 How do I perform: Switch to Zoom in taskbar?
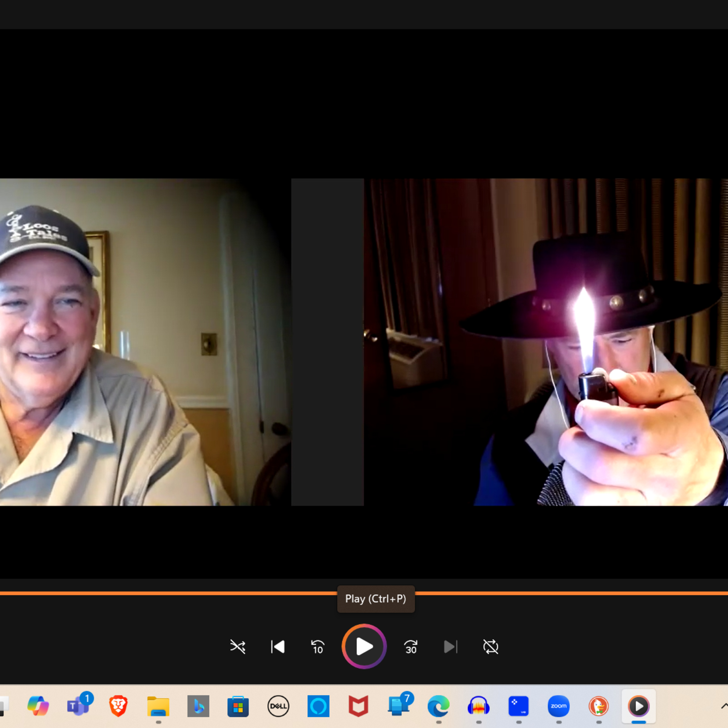558,706
